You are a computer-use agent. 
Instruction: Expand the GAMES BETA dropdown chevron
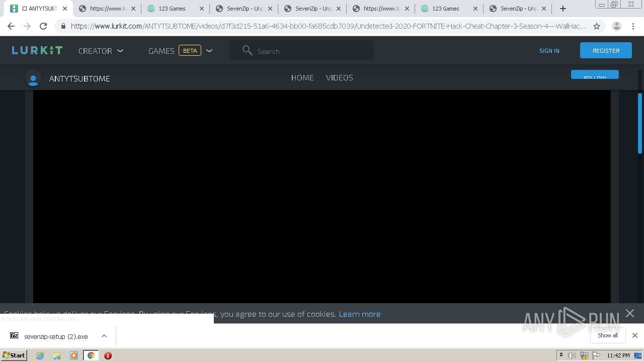pos(209,51)
